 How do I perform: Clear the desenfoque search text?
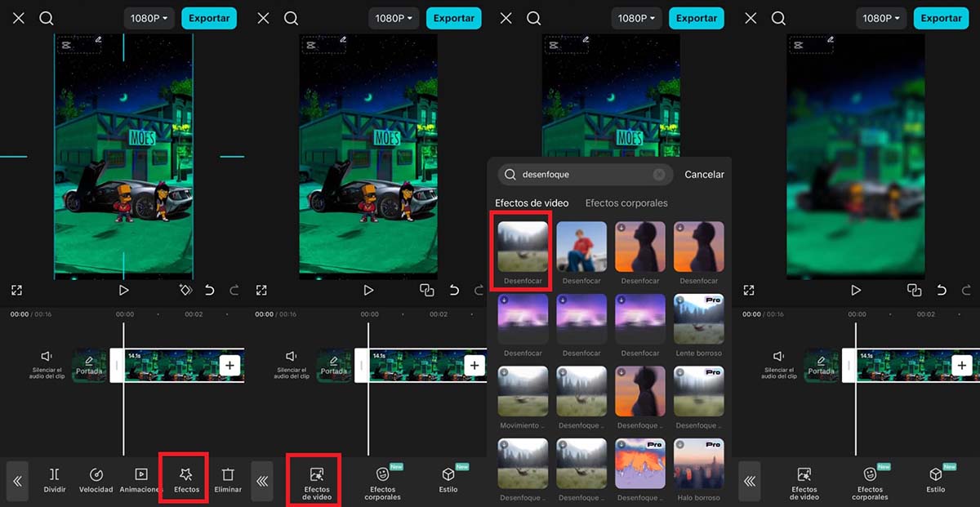point(659,175)
